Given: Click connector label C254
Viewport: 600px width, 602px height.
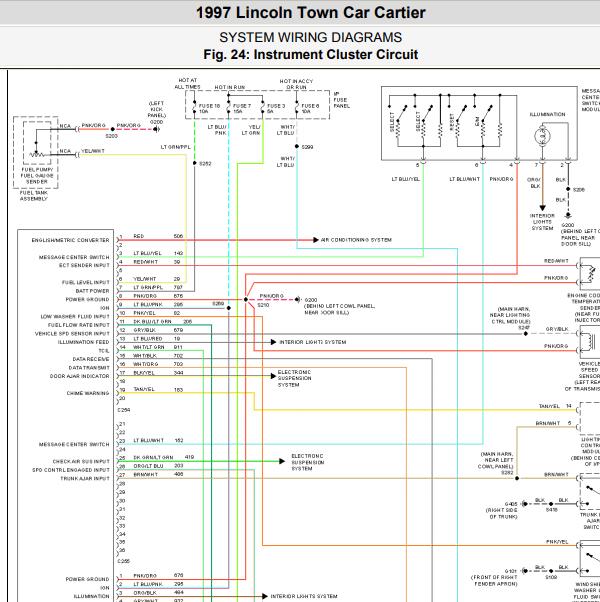Looking at the screenshot, I should [124, 410].
